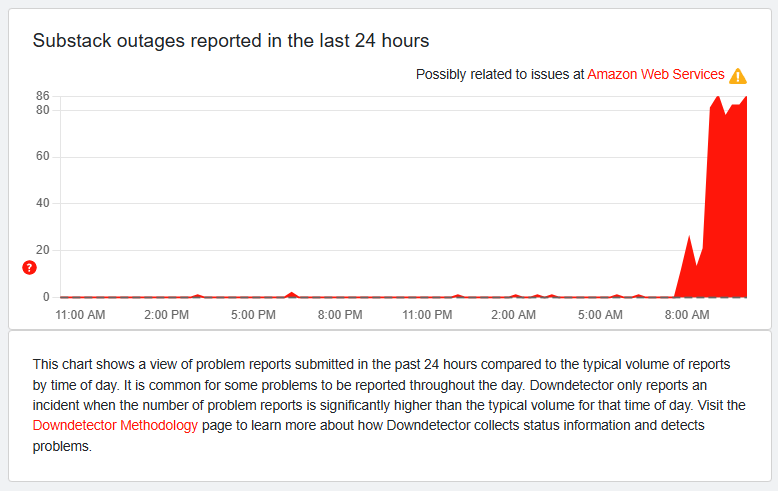Click the 2:00 AM axis label
This screenshot has width=778, height=491.
point(513,315)
